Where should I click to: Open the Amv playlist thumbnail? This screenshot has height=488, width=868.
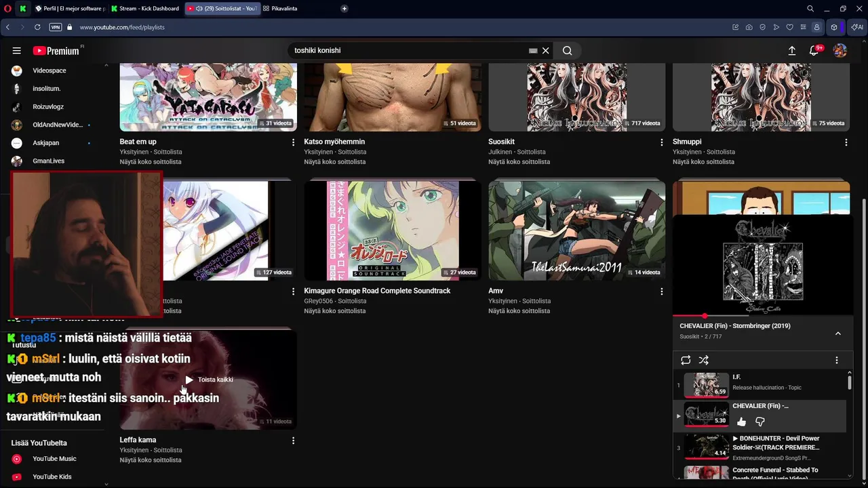coord(577,230)
